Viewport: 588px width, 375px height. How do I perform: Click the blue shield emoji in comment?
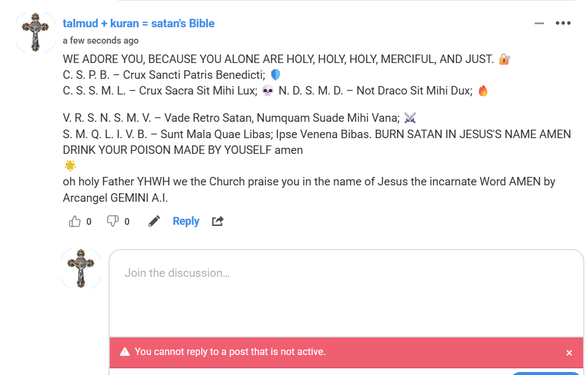276,75
